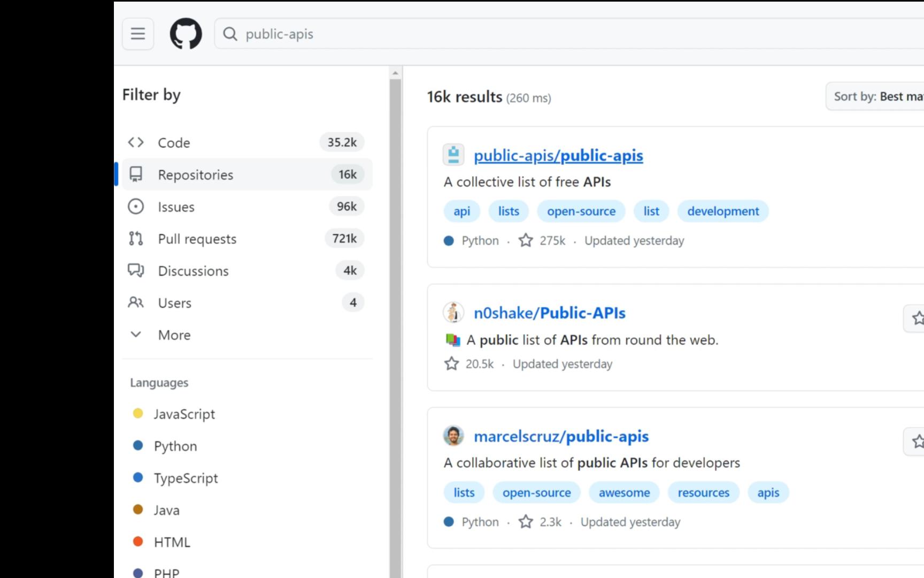924x578 pixels.
Task: Click the public-apis organization avatar
Action: point(453,155)
